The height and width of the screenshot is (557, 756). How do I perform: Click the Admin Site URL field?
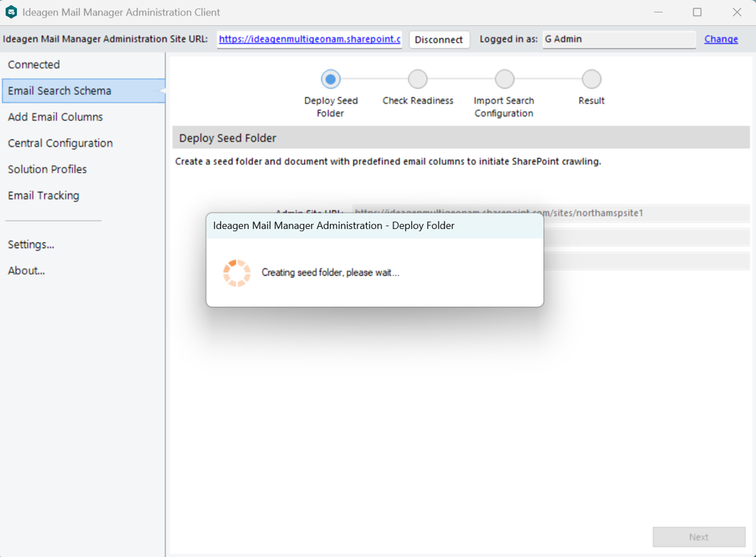(x=551, y=213)
